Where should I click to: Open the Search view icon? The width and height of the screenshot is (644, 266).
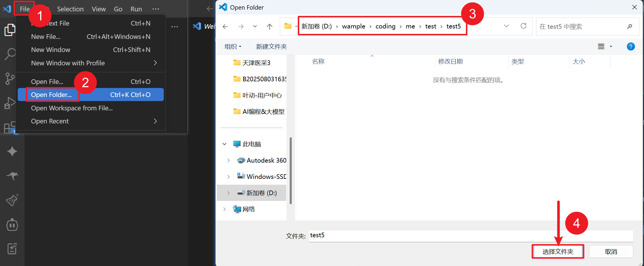(10, 54)
